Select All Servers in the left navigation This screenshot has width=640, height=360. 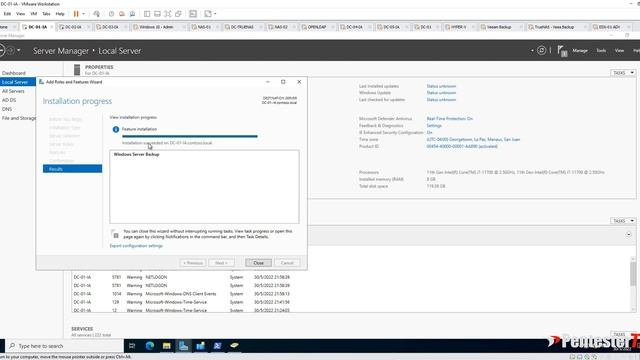pyautogui.click(x=13, y=91)
